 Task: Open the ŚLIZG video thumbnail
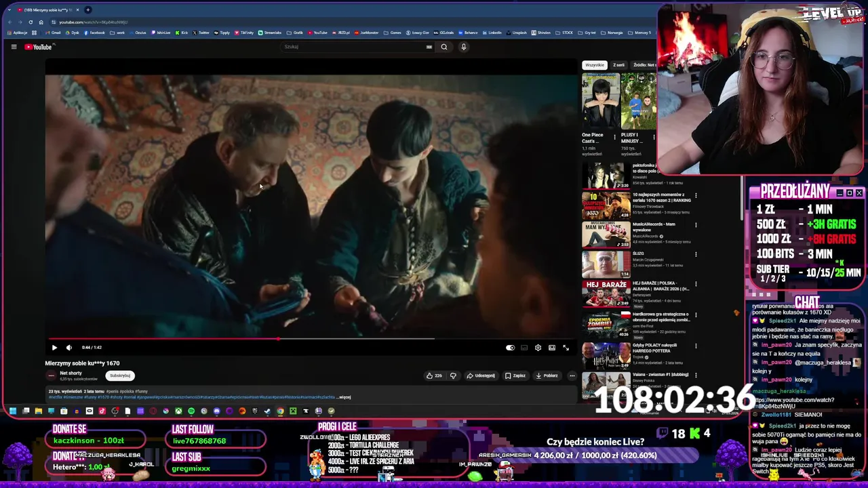[606, 264]
